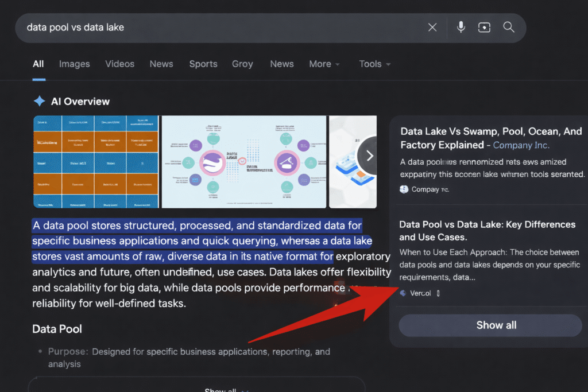Click into the search input field
Viewport: 588px width, 392px height.
(218, 28)
